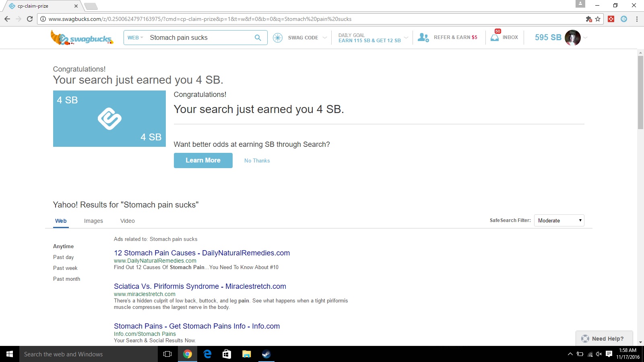Open the Swag Code panel icon

pos(278,37)
